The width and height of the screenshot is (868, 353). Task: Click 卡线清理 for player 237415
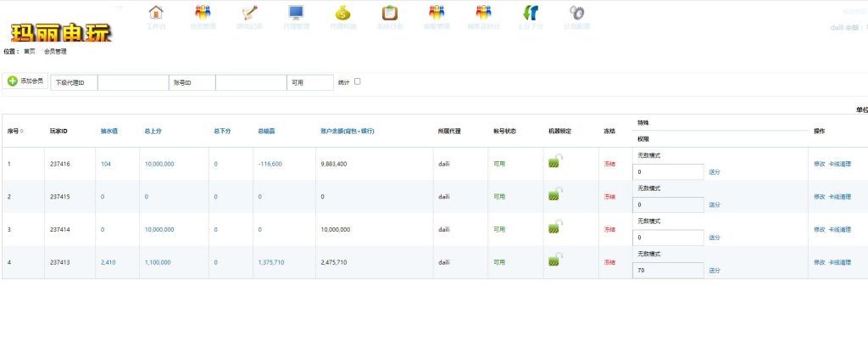pos(840,197)
